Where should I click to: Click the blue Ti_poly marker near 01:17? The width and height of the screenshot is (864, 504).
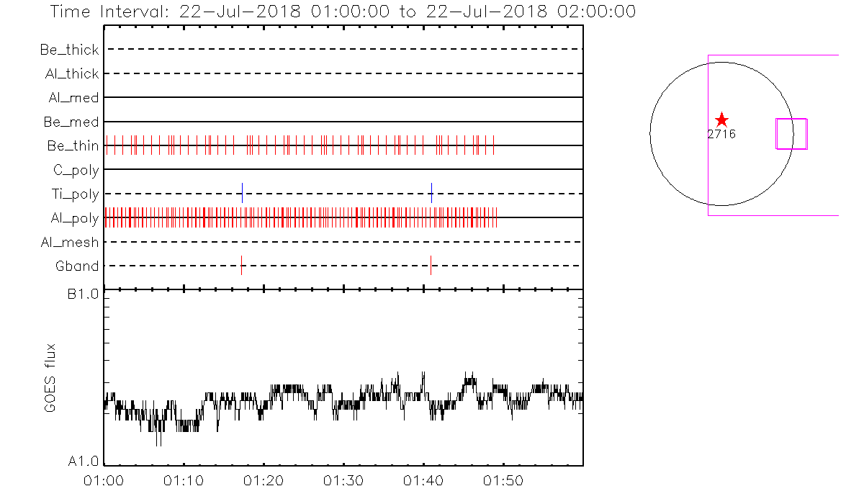[243, 193]
